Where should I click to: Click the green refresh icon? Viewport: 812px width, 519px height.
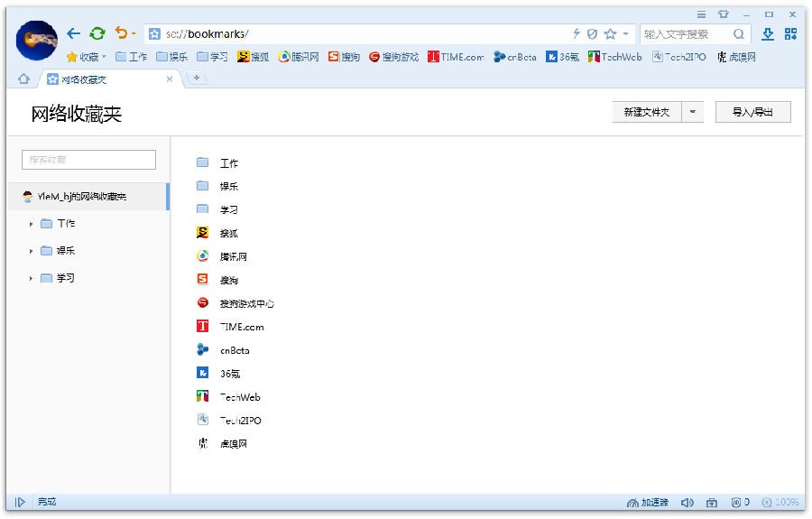pos(97,33)
